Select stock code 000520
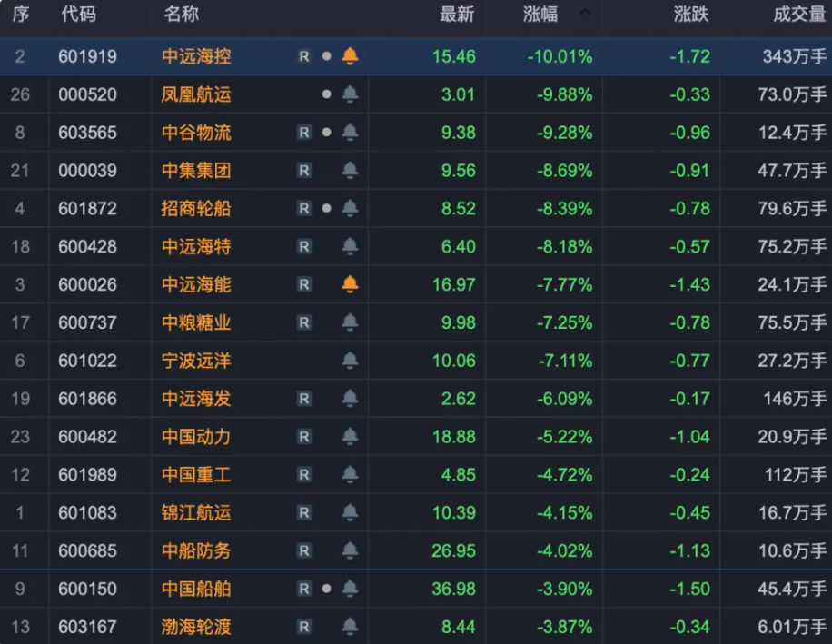This screenshot has height=644, width=832. click(87, 94)
